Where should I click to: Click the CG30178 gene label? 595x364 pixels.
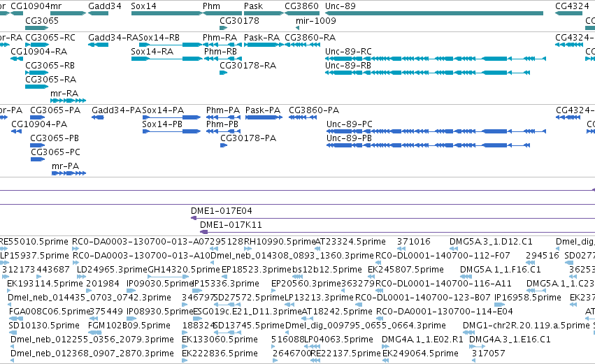239,20
